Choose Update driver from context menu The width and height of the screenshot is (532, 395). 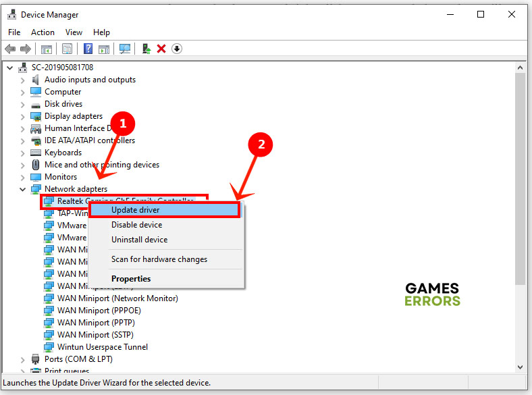point(165,210)
